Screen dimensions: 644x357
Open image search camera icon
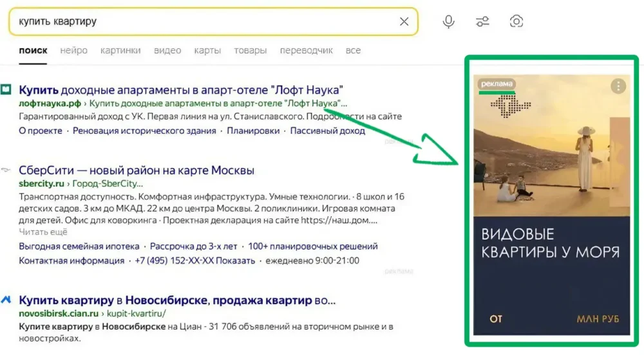point(516,21)
